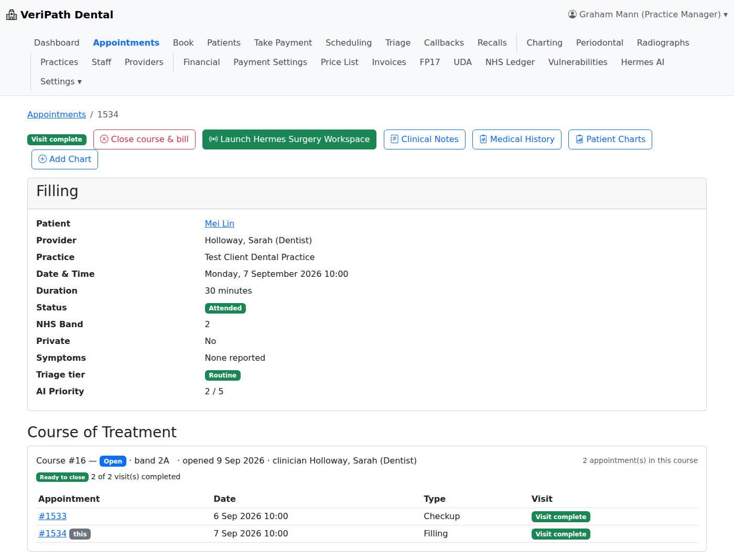Click the green Visit complete badge near breadcrumb
The width and height of the screenshot is (734, 560).
click(x=57, y=139)
